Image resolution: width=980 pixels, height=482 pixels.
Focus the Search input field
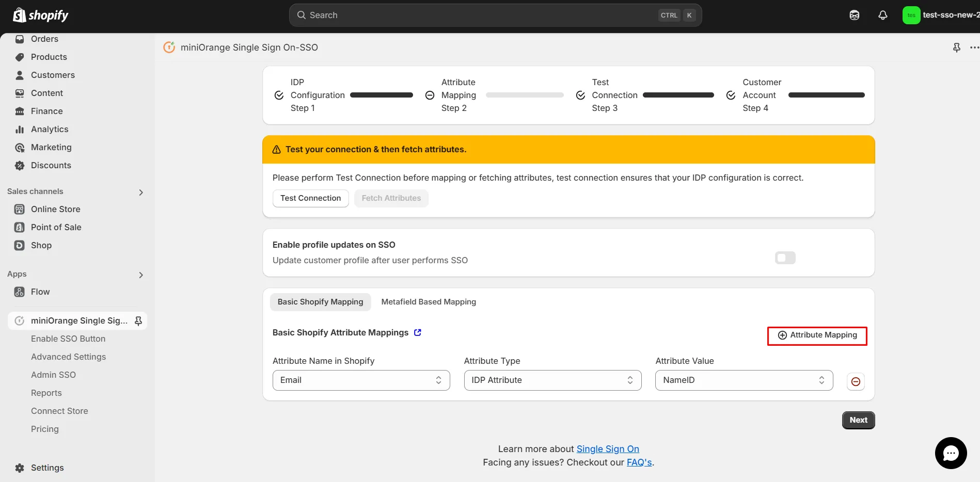(x=495, y=15)
